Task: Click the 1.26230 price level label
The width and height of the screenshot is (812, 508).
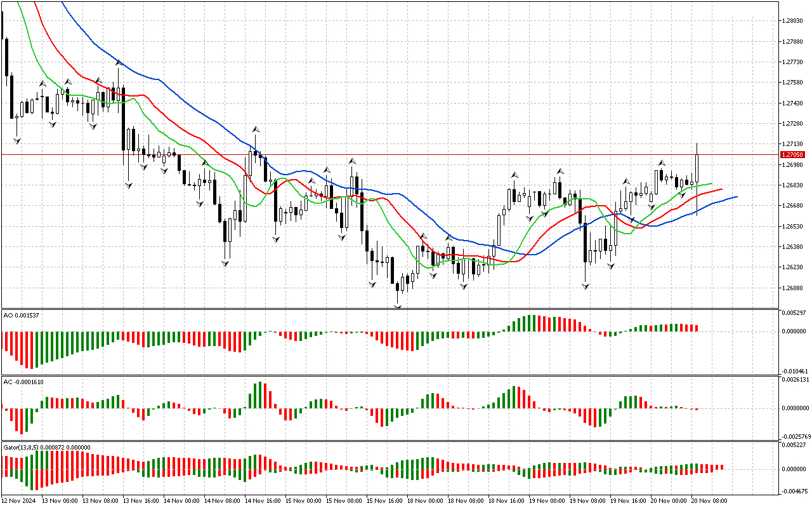Action: coord(794,267)
